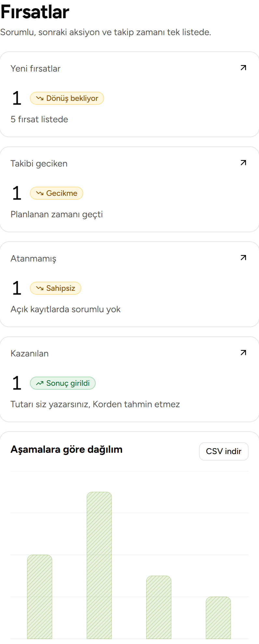The image size is (259, 644).
Task: Click the Fırsatlar page heading
Action: (x=35, y=12)
